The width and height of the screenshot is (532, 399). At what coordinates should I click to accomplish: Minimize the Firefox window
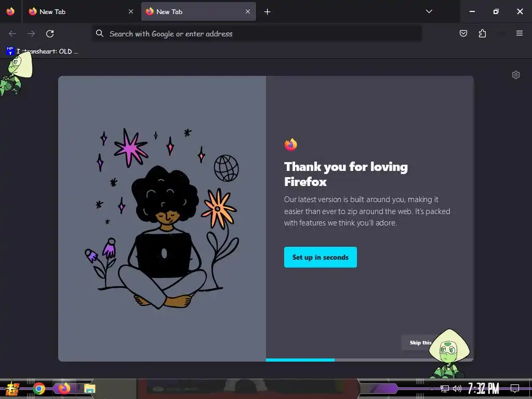pos(472,11)
